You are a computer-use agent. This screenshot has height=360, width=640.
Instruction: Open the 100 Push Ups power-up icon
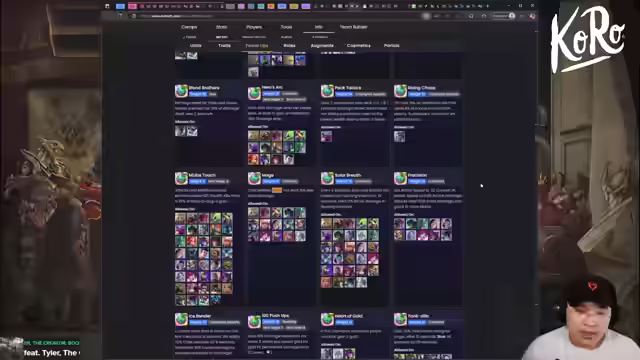click(254, 321)
